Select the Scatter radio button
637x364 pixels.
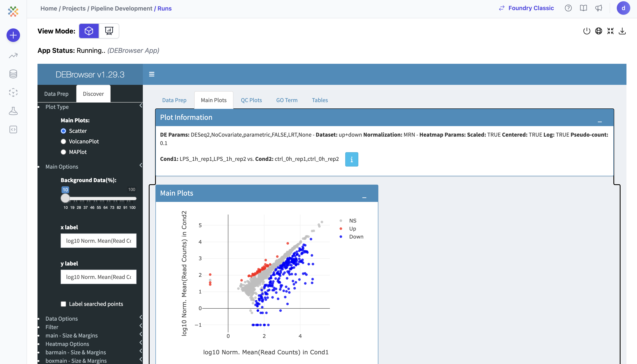[64, 131]
